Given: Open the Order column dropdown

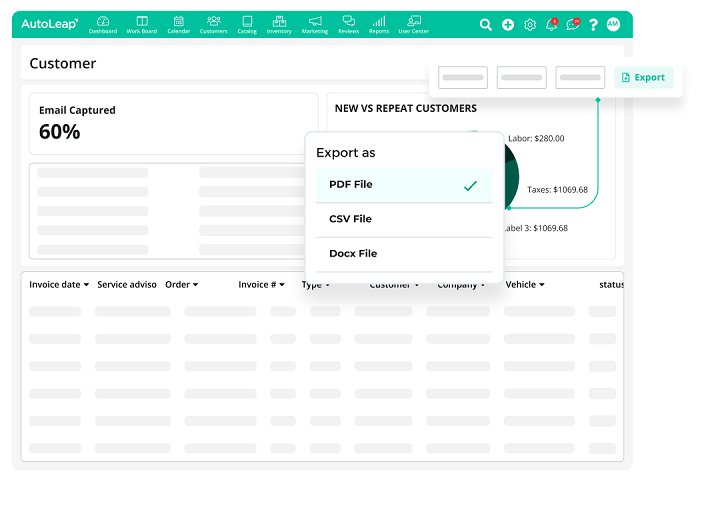Looking at the screenshot, I should click(182, 285).
